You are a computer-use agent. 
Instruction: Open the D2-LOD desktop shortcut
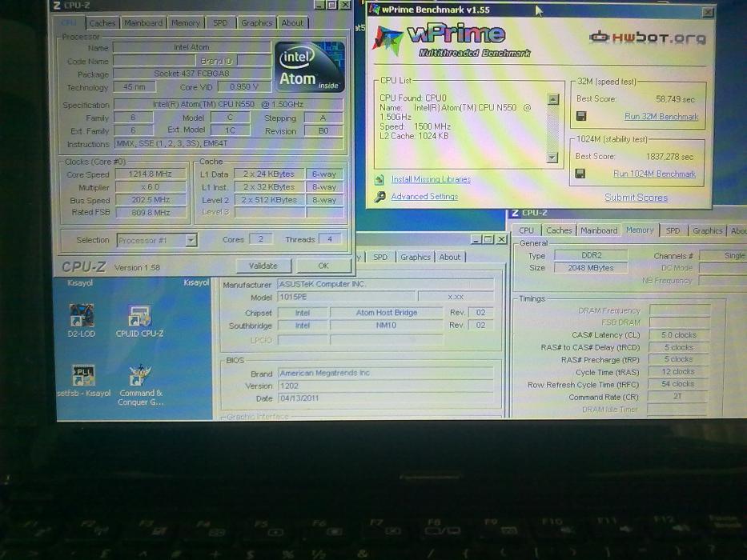[82, 320]
